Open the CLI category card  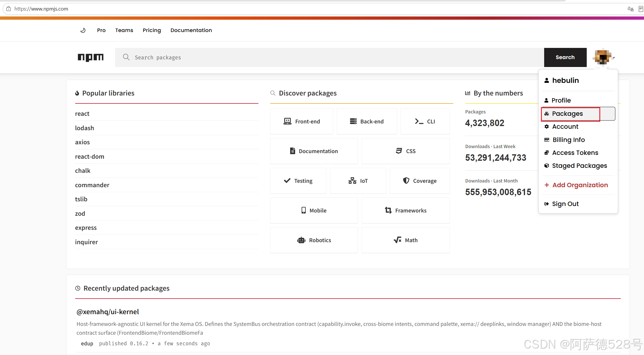pos(425,121)
